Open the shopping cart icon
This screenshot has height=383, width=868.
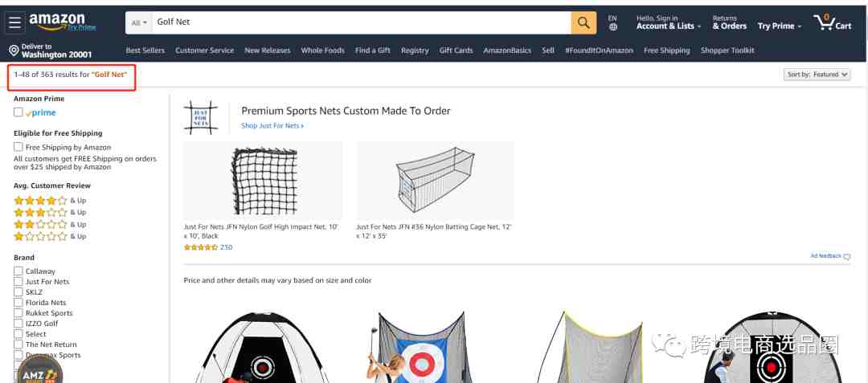point(832,22)
